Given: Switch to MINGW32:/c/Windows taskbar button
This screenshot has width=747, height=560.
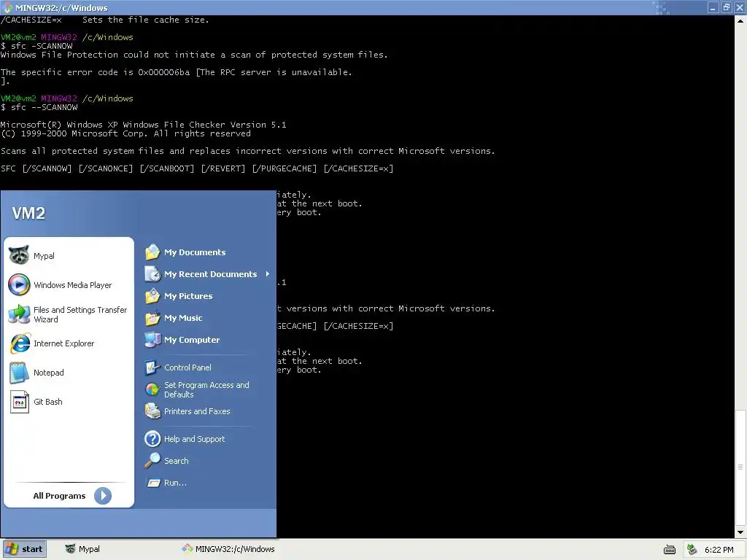Looking at the screenshot, I should pos(228,549).
